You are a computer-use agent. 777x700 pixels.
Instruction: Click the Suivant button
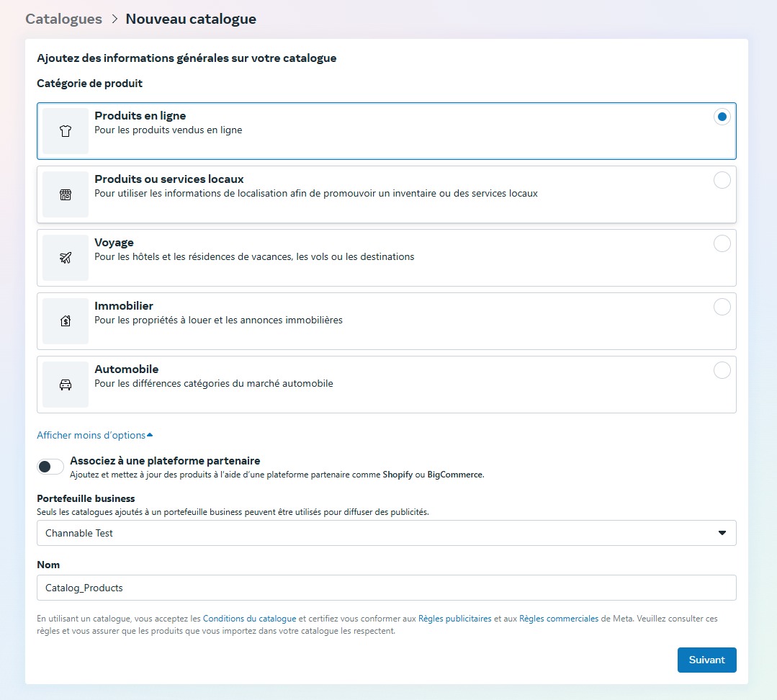click(706, 660)
